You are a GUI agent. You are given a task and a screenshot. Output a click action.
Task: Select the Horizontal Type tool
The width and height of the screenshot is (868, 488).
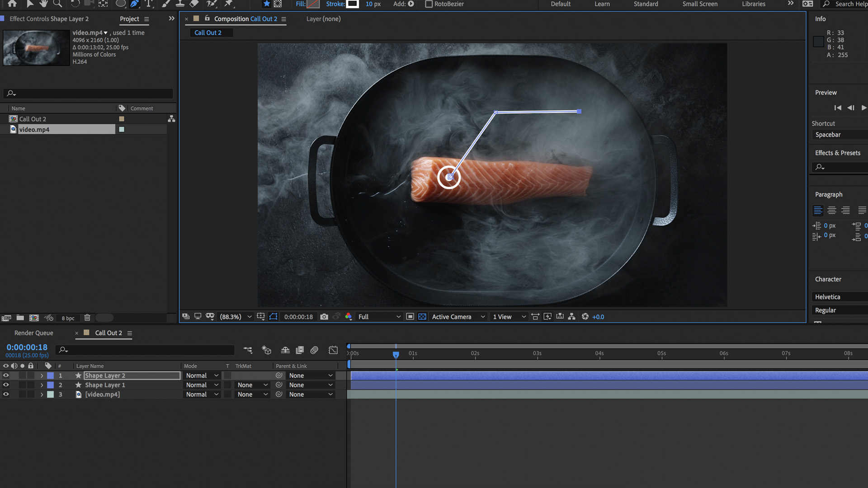tap(149, 4)
